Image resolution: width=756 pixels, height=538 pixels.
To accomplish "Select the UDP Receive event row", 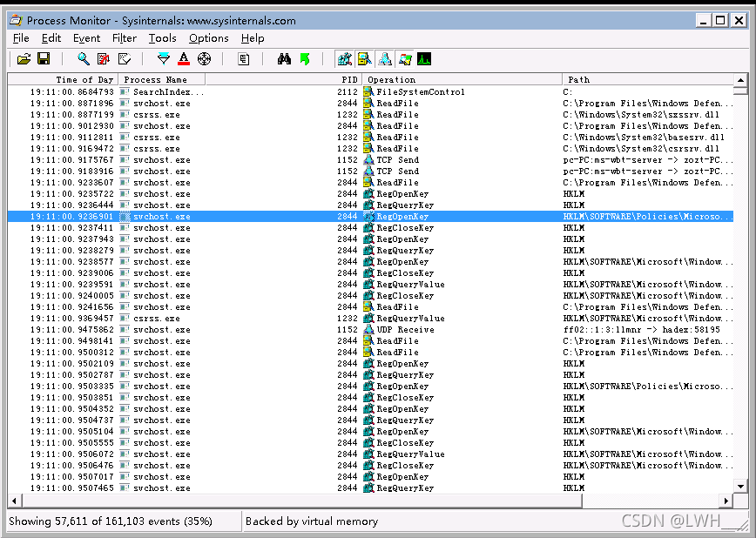I will point(370,329).
